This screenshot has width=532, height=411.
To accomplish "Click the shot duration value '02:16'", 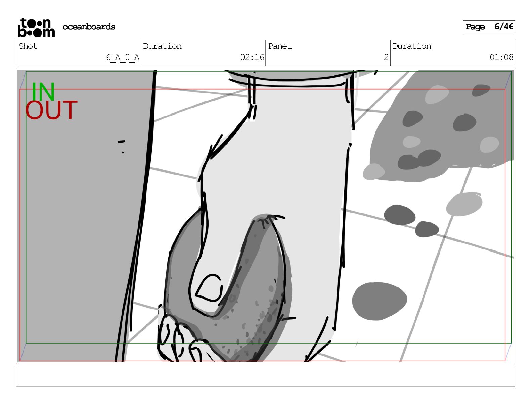I will tap(252, 57).
